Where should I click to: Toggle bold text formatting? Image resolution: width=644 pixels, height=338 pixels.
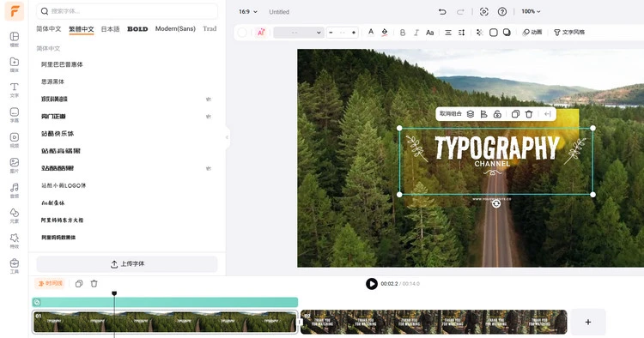[403, 33]
